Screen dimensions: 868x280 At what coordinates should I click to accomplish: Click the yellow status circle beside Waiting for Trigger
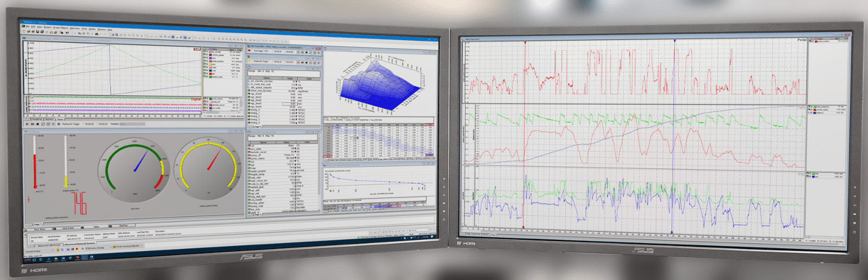tap(249, 61)
